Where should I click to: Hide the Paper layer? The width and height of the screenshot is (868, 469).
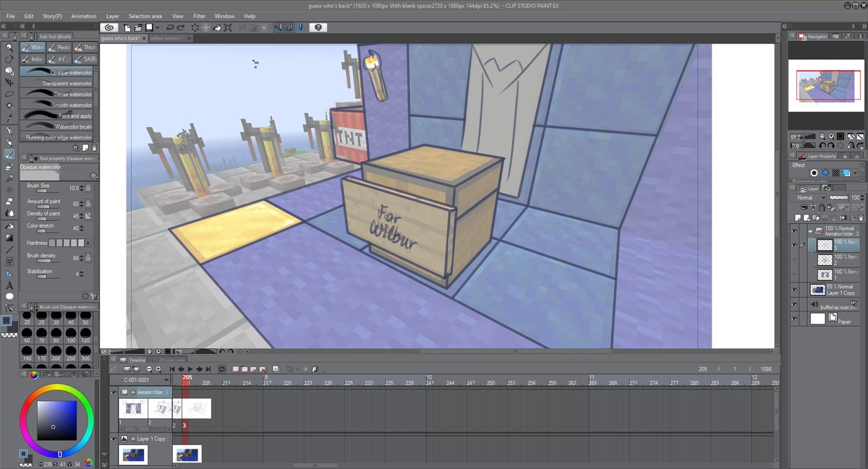click(x=794, y=318)
